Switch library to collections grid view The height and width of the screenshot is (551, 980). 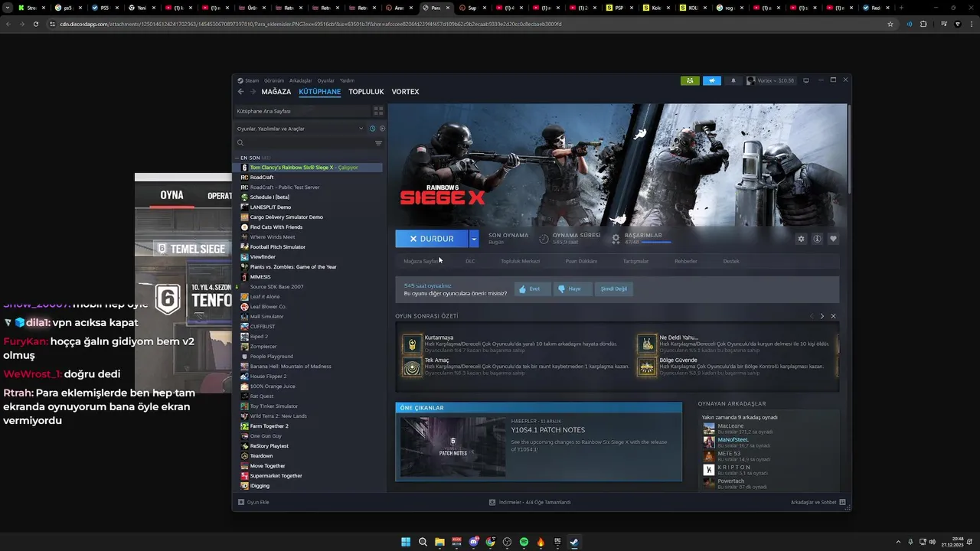[x=378, y=111]
